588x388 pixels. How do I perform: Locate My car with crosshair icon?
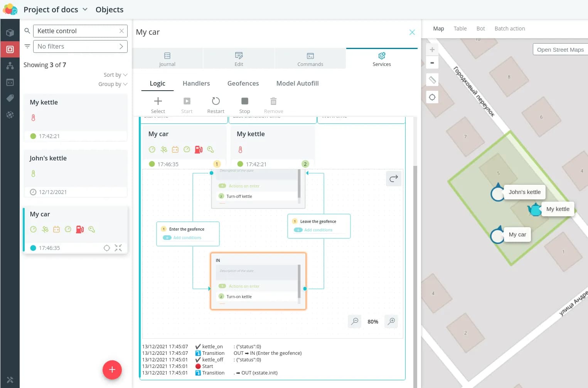(107, 248)
